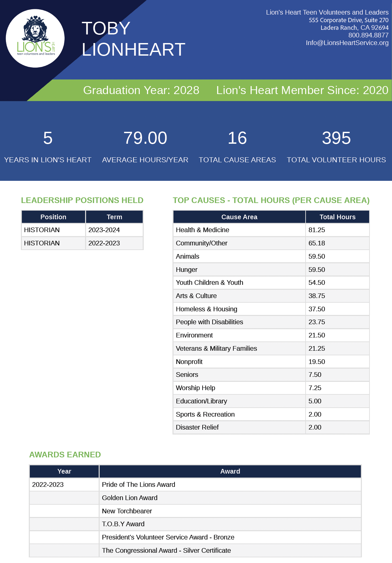This screenshot has height=563, width=392.
Task: Click the Cause Area column header
Action: 239,217
